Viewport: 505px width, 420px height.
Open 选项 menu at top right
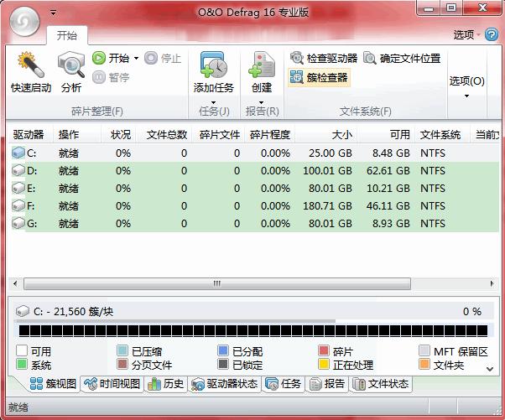click(466, 34)
